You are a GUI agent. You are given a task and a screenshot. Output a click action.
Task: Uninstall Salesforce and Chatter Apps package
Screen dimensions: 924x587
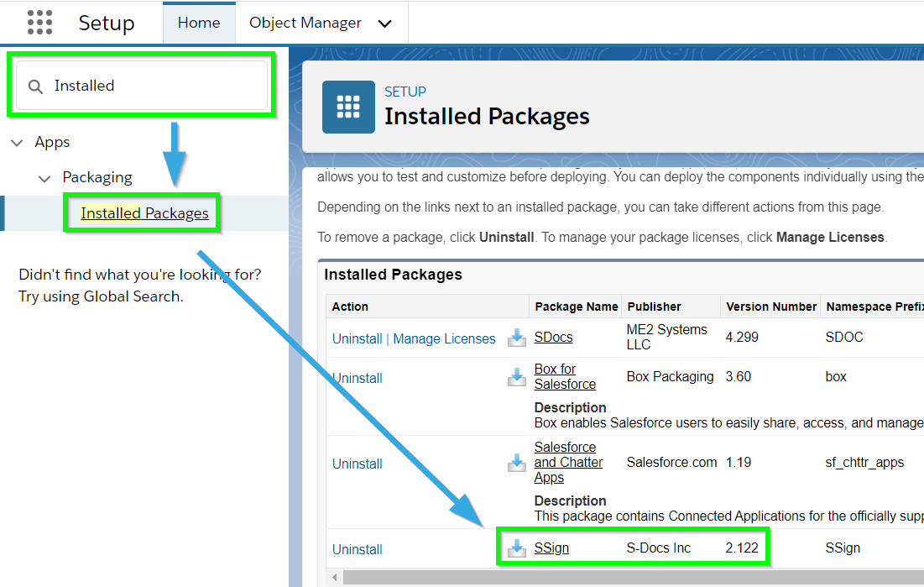358,464
